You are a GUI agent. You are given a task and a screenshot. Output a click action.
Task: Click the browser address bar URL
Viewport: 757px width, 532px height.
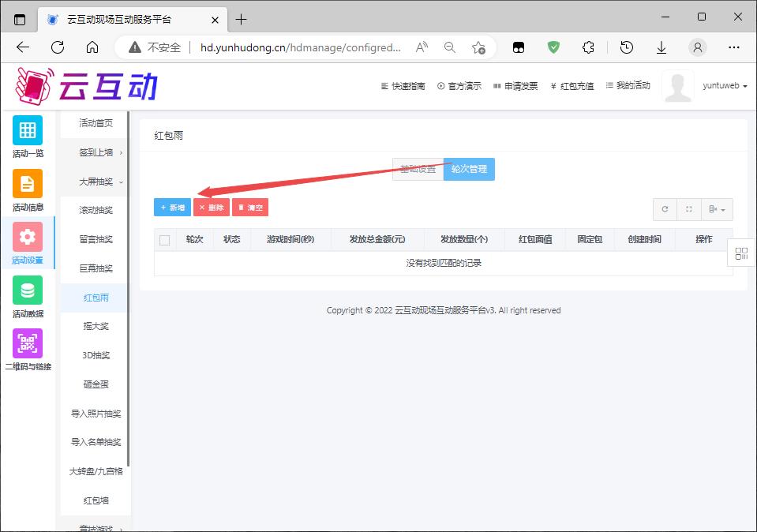point(300,47)
